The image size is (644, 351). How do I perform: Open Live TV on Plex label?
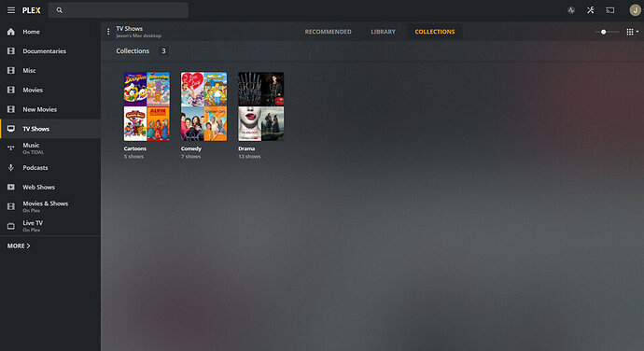(33, 226)
